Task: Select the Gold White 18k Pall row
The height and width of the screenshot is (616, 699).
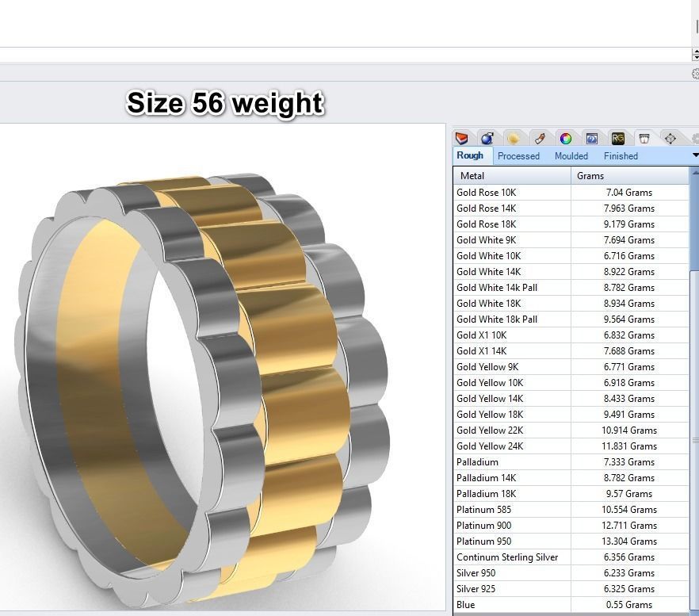Action: pos(571,319)
